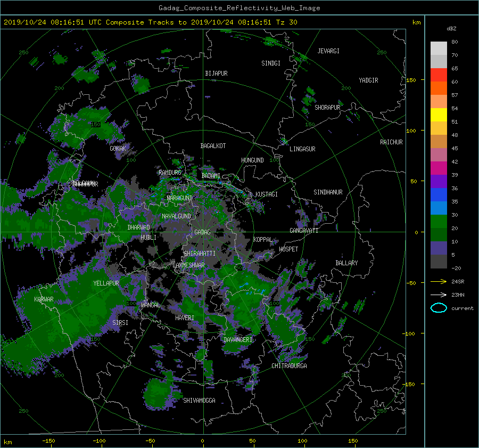The height and width of the screenshot is (448, 479).
Task: Select the BIJAPUR city label
Action: (x=216, y=74)
